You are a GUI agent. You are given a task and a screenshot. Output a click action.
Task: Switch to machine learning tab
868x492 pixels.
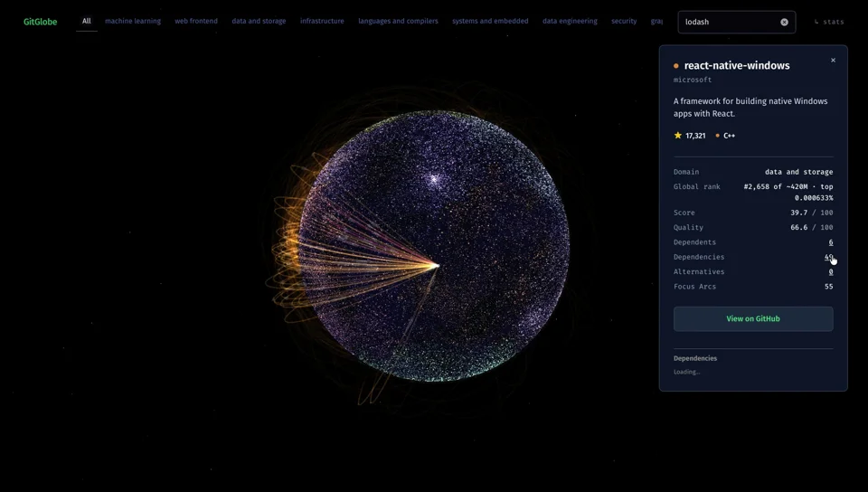pyautogui.click(x=133, y=21)
